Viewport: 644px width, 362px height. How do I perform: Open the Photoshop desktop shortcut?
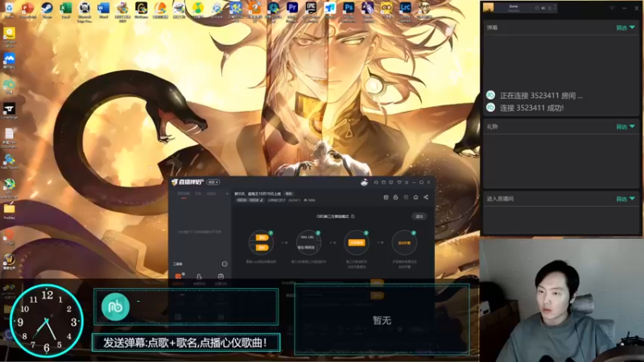point(349,7)
